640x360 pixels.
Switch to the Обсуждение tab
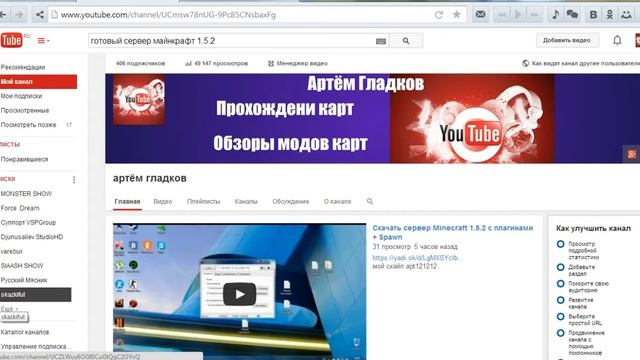[x=291, y=202]
